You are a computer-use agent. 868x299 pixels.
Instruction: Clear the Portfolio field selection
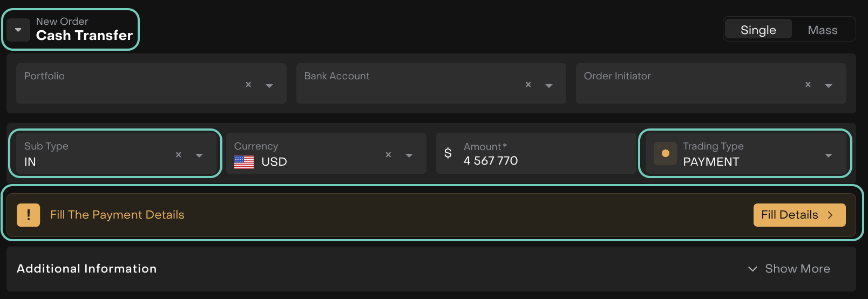248,85
